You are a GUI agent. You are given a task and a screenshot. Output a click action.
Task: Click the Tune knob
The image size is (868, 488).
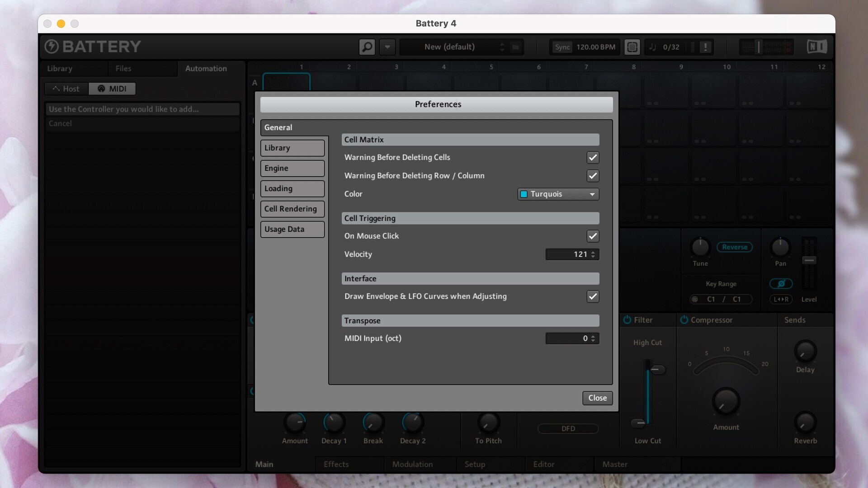click(x=700, y=247)
